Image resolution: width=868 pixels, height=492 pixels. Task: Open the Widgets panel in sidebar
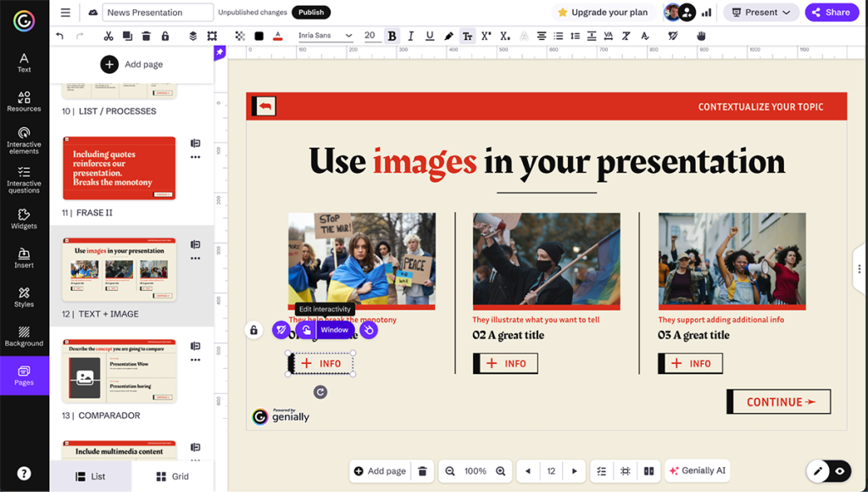coord(24,219)
